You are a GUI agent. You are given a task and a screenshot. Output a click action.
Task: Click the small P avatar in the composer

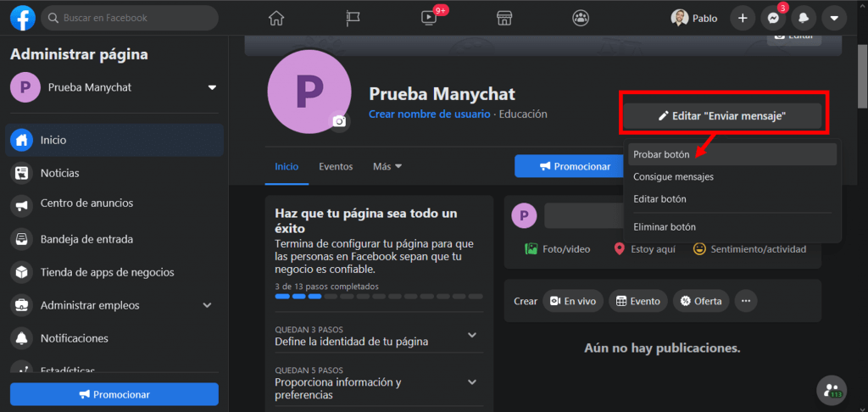click(x=524, y=215)
